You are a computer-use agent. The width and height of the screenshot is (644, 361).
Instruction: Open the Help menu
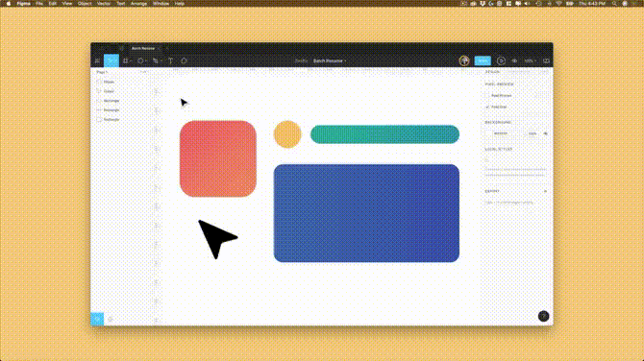tap(180, 3)
